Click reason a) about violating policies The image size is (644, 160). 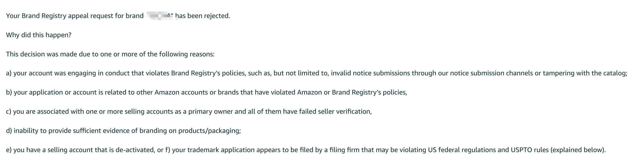click(317, 73)
